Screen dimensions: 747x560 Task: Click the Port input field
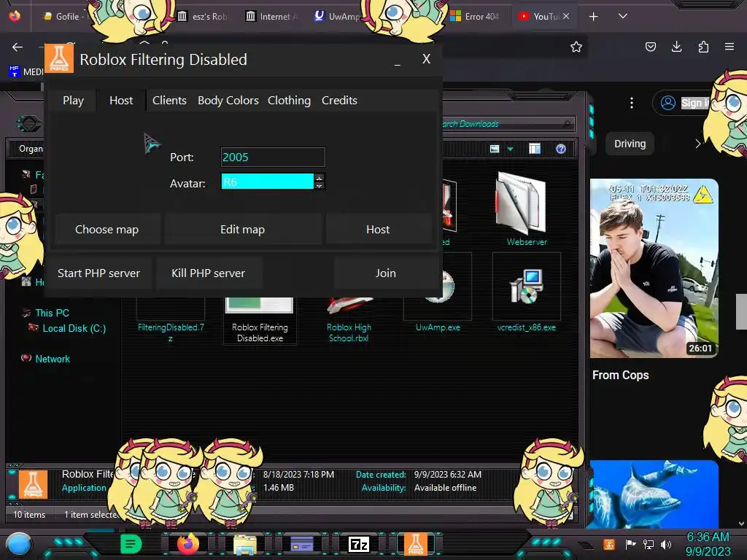273,157
